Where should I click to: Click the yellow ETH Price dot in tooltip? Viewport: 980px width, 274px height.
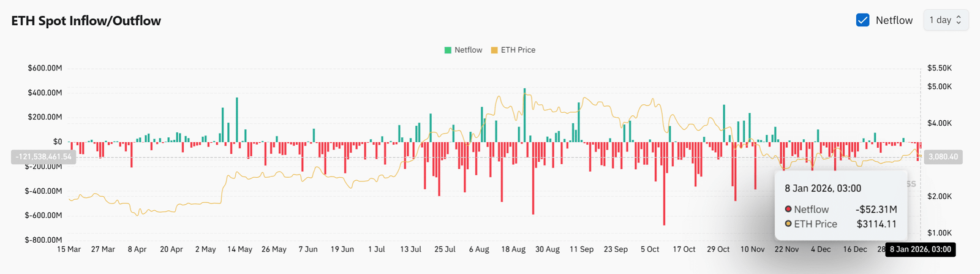pyautogui.click(x=788, y=224)
